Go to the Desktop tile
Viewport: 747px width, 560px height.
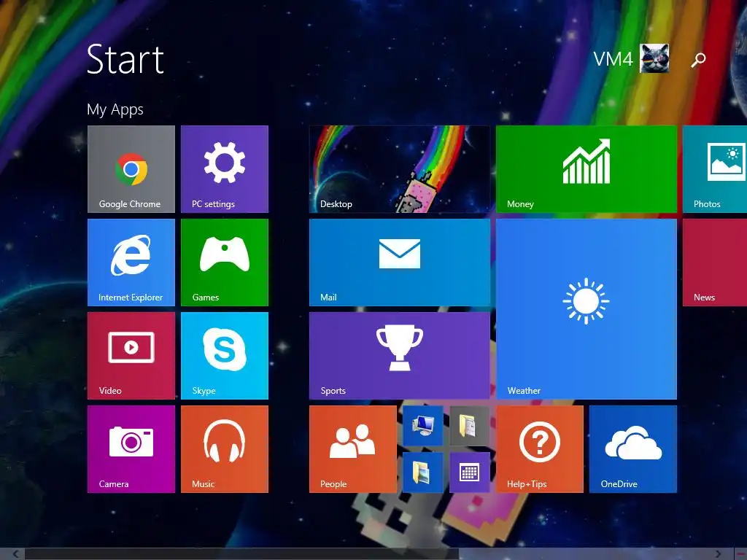point(400,169)
